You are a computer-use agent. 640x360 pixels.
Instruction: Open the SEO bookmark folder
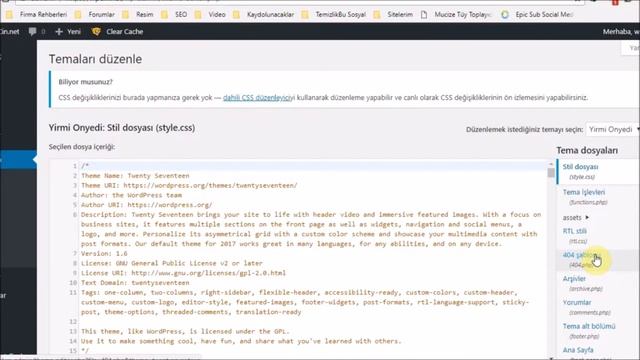pos(174,15)
